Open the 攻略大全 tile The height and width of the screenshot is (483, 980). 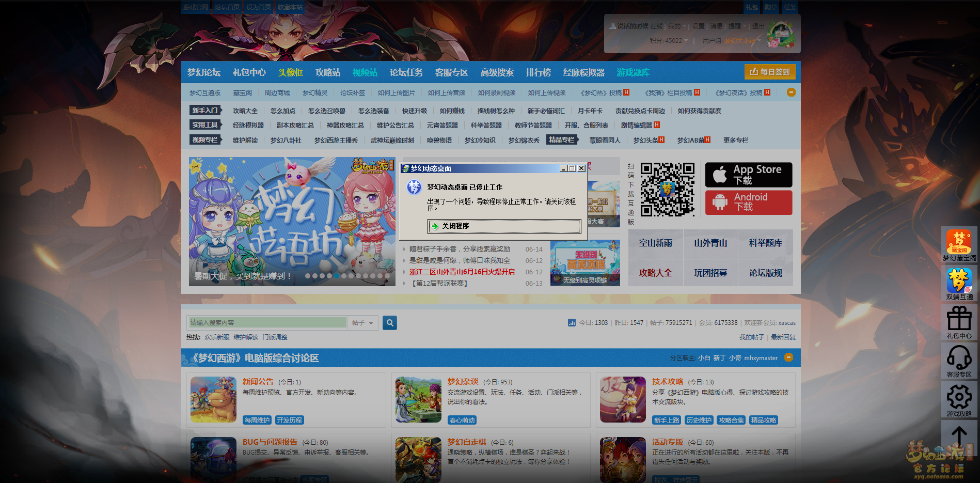[x=656, y=273]
